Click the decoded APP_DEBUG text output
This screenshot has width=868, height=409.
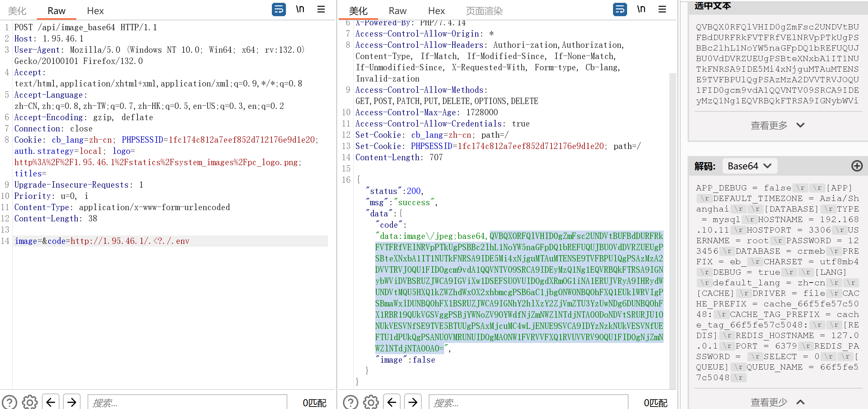click(x=777, y=283)
